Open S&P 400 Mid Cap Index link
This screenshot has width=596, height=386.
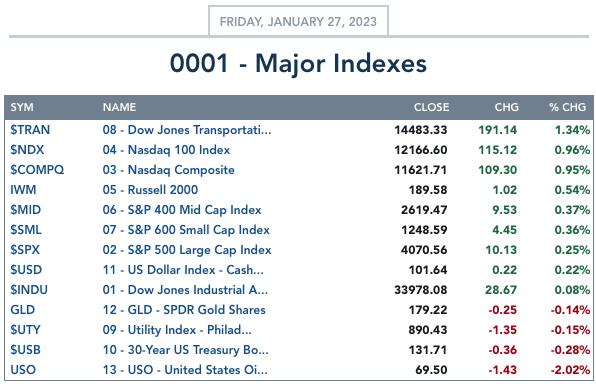pos(182,210)
